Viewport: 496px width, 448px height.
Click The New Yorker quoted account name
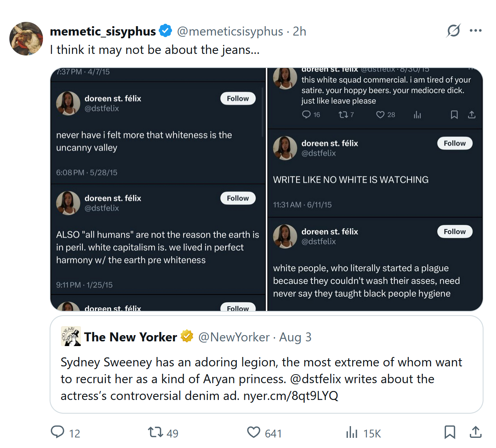pos(131,337)
